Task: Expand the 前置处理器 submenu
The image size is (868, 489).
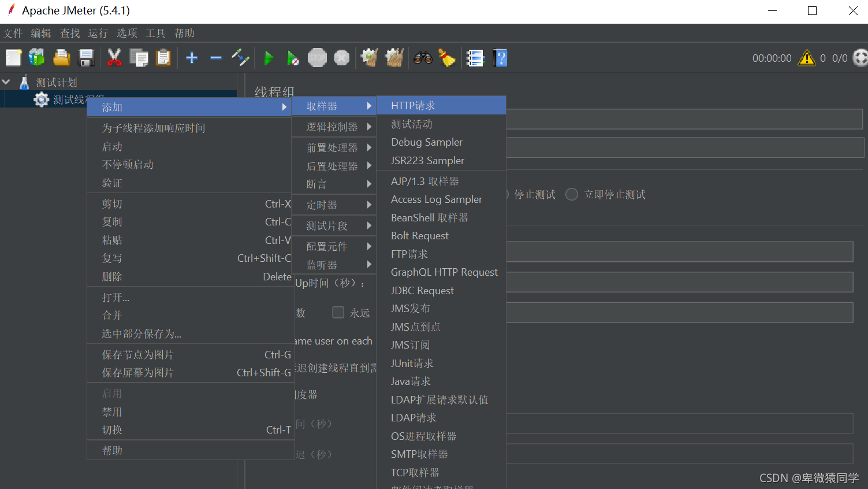Action: pos(334,147)
